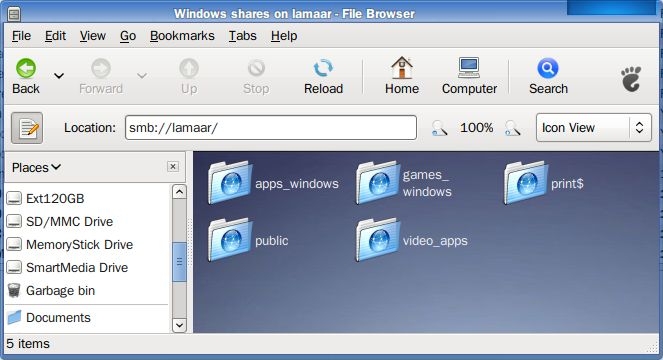
Task: Open the Bookmarks menu
Action: [x=182, y=36]
